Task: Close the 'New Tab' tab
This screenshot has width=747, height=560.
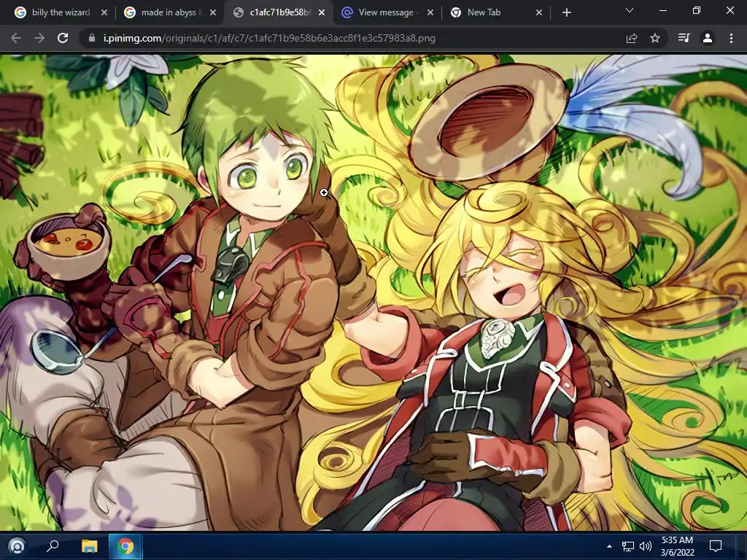Action: [539, 12]
